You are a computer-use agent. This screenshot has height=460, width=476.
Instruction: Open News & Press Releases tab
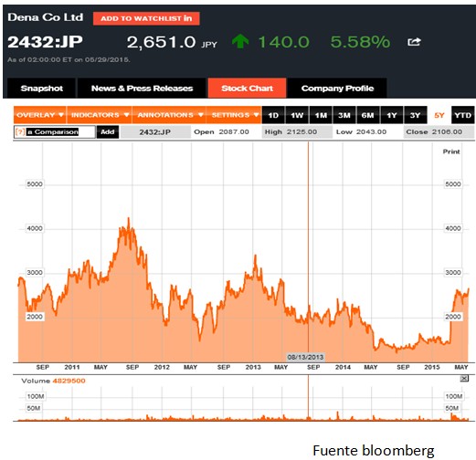coord(142,89)
